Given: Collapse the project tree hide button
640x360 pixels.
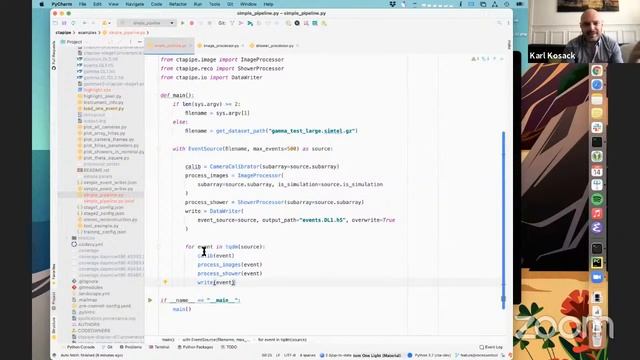Looking at the screenshot, I should pyautogui.click(x=140, y=42).
